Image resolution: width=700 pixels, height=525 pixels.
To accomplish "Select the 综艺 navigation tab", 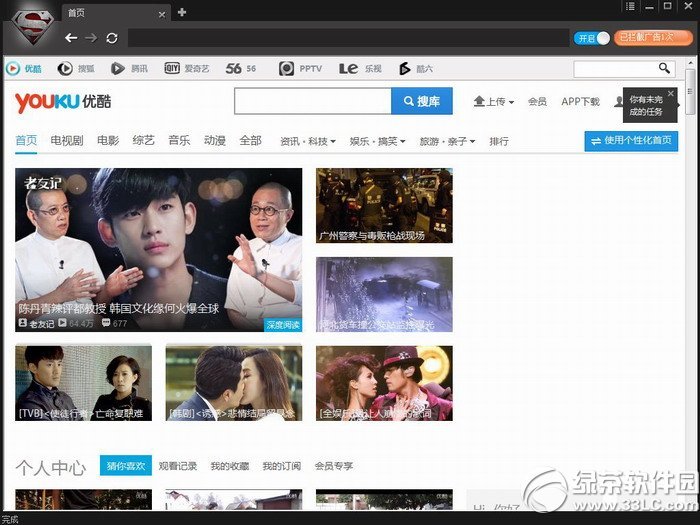I will point(143,141).
